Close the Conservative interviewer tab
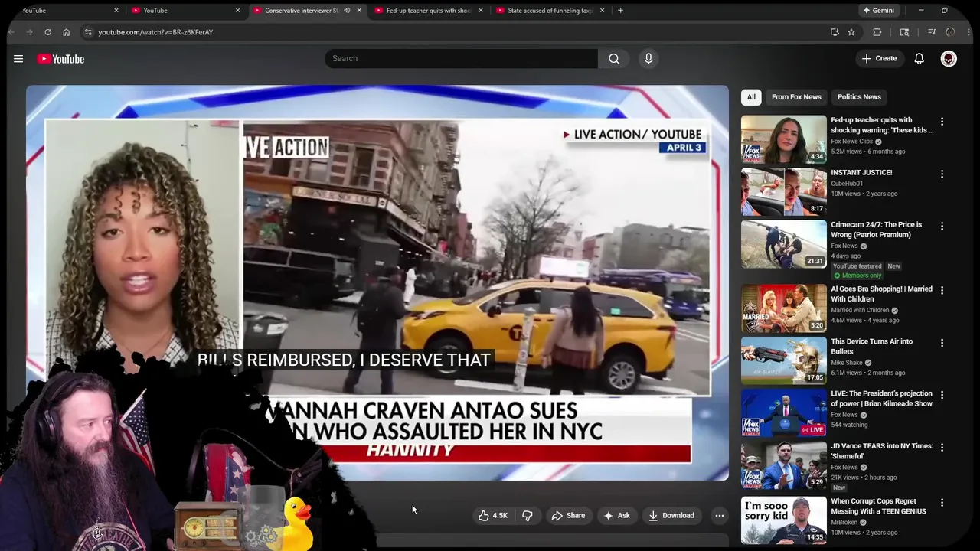 tap(359, 11)
